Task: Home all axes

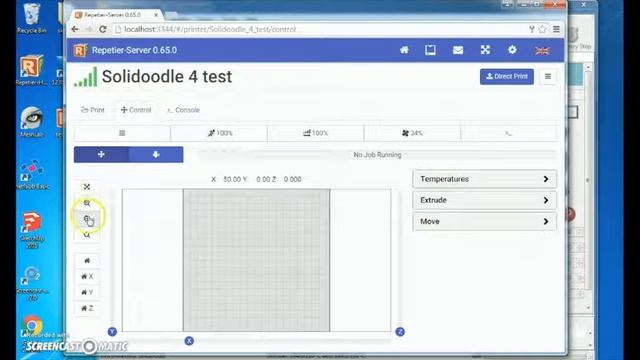Action: coord(87,260)
